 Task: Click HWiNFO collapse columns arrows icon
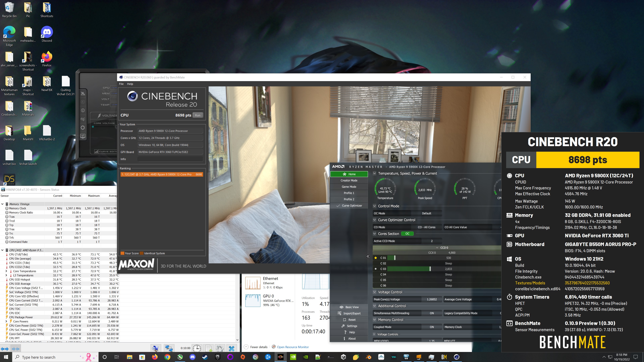pyautogui.click(x=15, y=349)
